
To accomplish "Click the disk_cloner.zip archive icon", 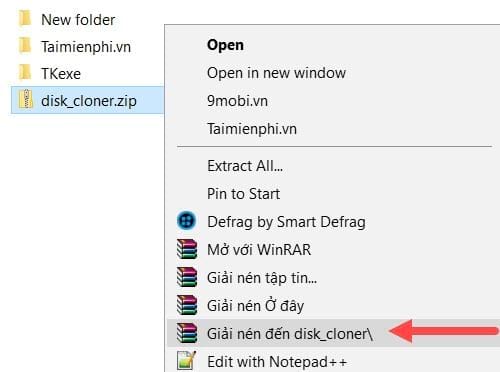I will coord(26,99).
